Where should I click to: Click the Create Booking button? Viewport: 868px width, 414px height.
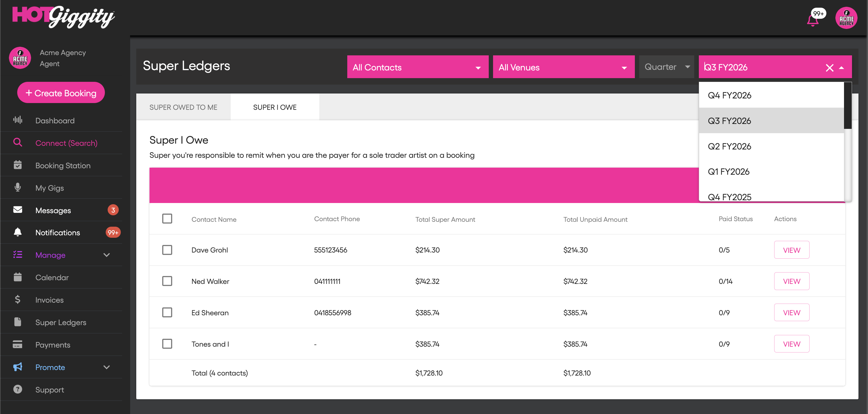(61, 93)
